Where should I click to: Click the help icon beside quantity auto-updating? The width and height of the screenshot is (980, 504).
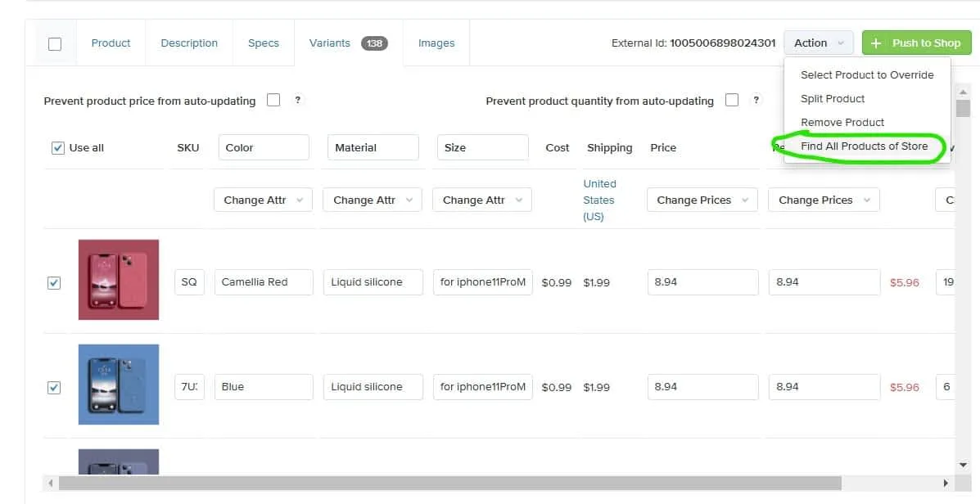[x=756, y=101]
